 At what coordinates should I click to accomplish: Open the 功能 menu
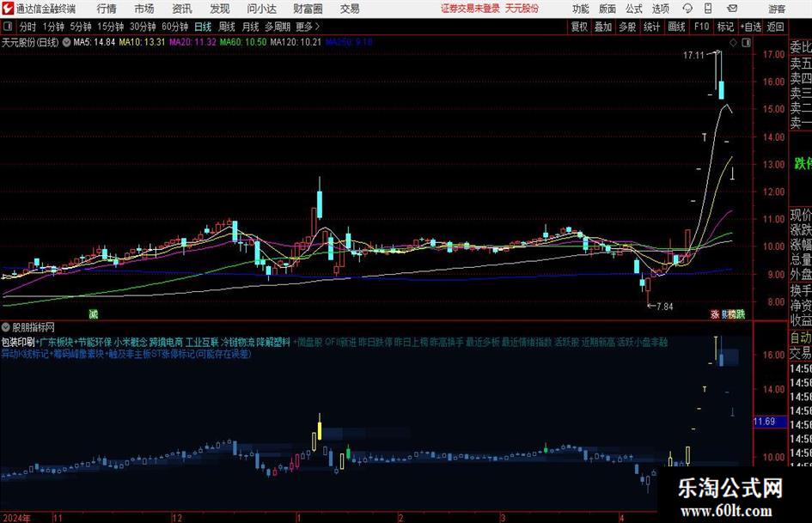pos(581,9)
